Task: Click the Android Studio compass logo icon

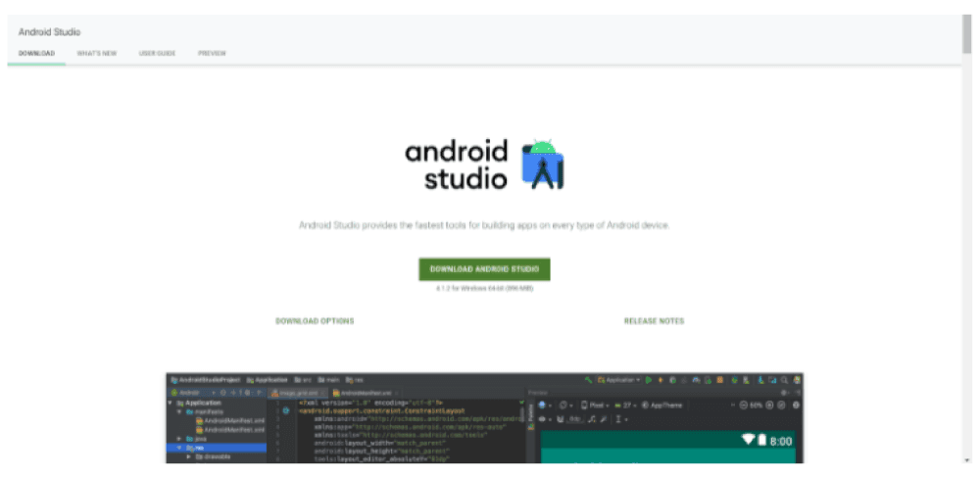Action: click(543, 165)
